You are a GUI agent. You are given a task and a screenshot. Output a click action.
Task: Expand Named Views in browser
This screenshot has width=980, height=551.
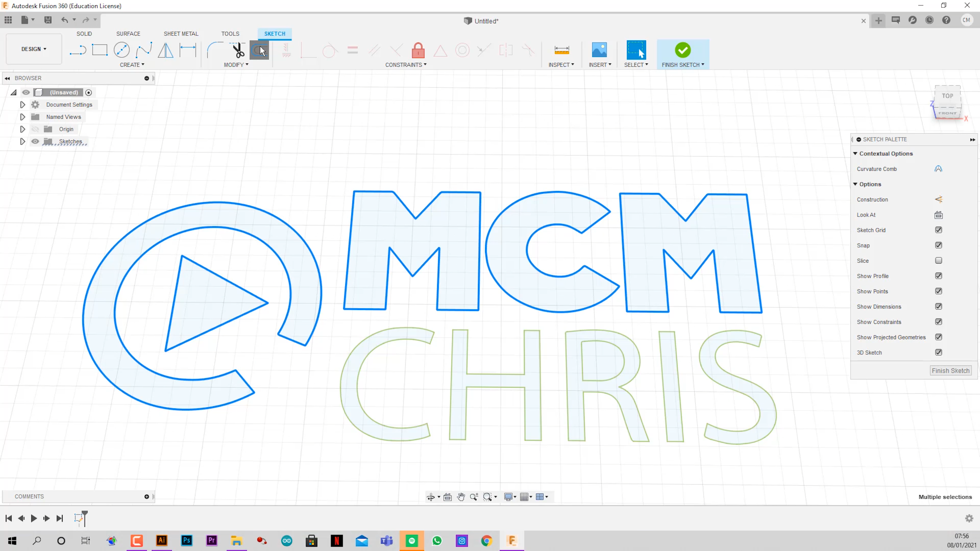click(22, 116)
